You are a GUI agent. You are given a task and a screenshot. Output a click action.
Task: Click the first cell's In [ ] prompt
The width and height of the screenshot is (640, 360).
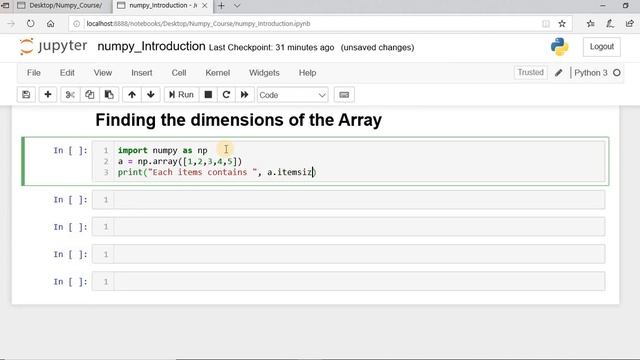tap(70, 151)
